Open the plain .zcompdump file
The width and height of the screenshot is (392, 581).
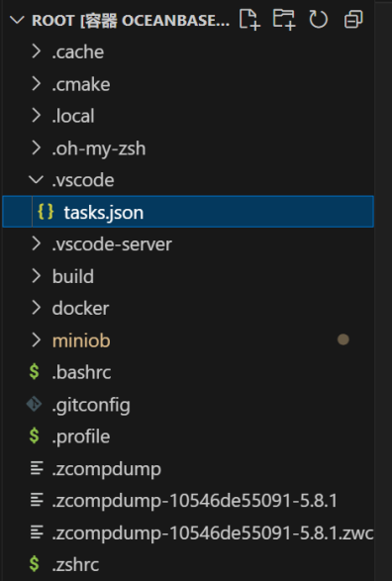point(188,469)
